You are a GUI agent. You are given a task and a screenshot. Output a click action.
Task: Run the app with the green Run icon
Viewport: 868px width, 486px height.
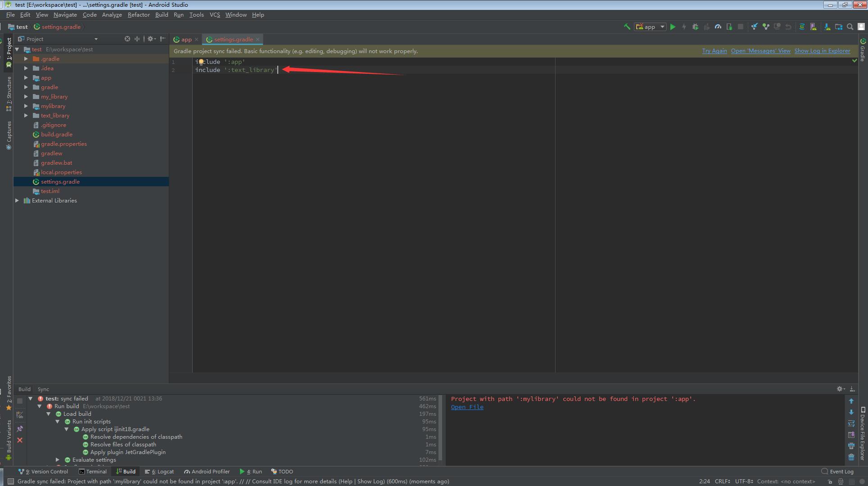click(x=673, y=27)
